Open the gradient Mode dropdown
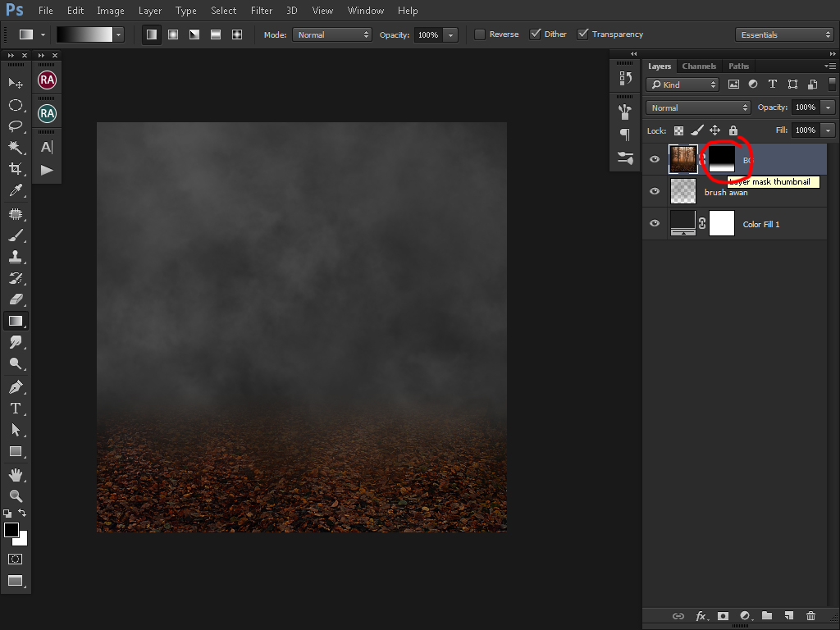Image resolution: width=840 pixels, height=630 pixels. pyautogui.click(x=332, y=34)
